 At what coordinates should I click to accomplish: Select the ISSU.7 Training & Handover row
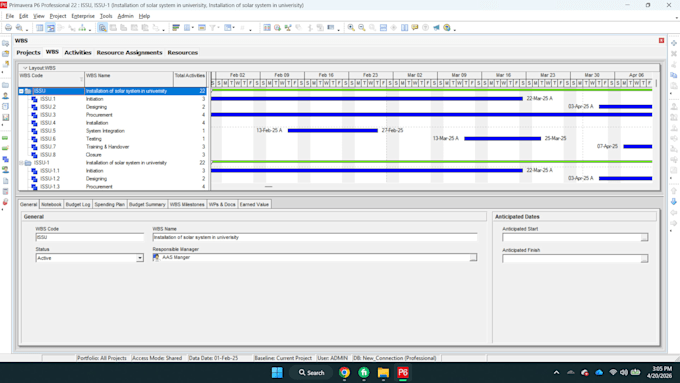pyautogui.click(x=112, y=147)
